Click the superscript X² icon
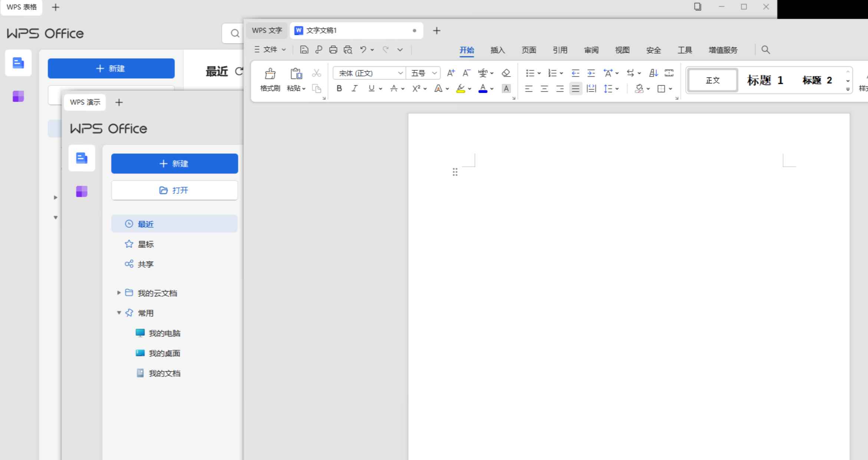868x460 pixels. click(416, 88)
